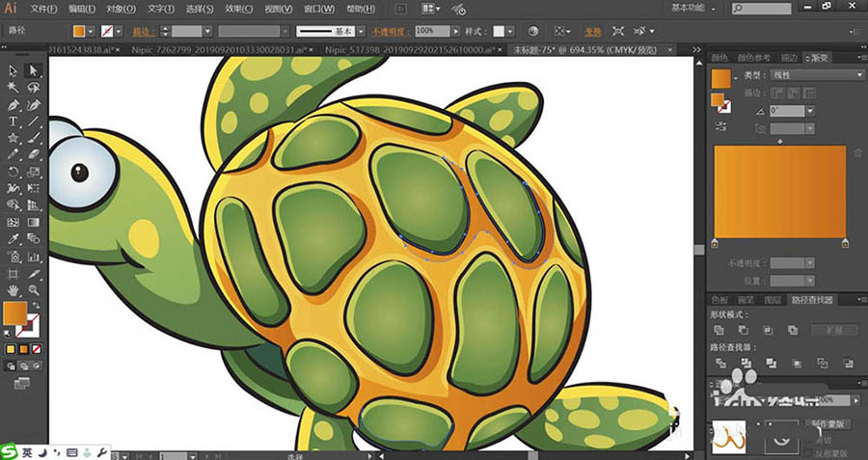868x460 pixels.
Task: Select the Direct Selection tool (white arrow)
Action: click(x=34, y=70)
